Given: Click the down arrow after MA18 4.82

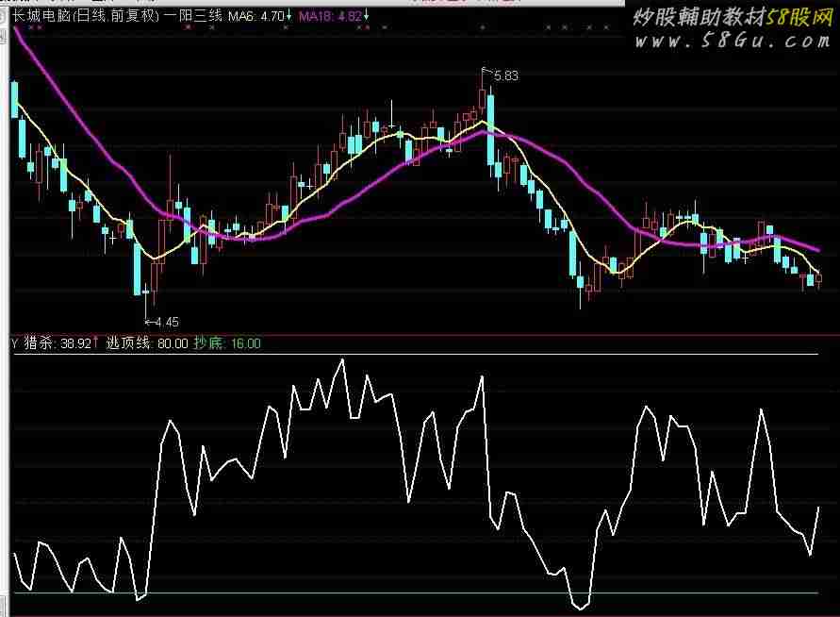Looking at the screenshot, I should pos(366,16).
